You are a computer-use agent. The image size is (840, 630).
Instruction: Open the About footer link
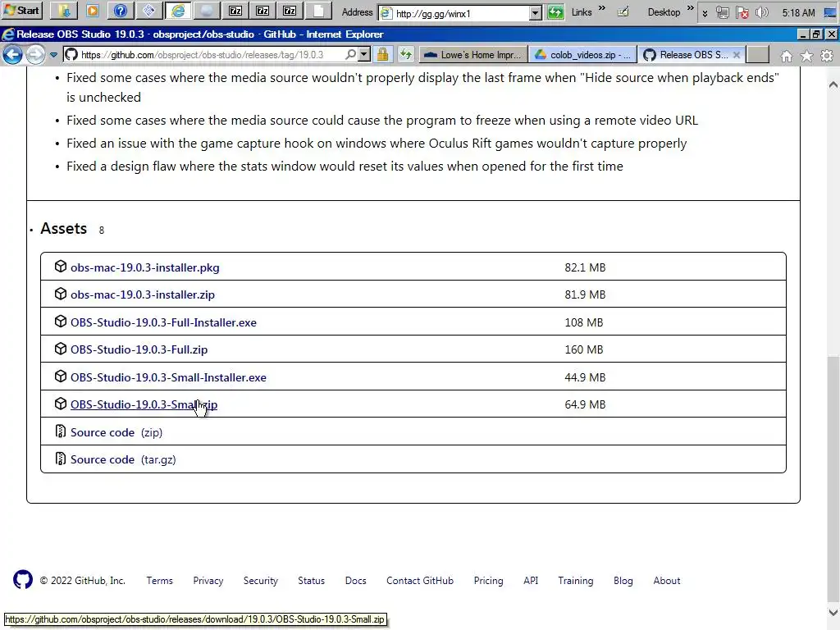666,581
